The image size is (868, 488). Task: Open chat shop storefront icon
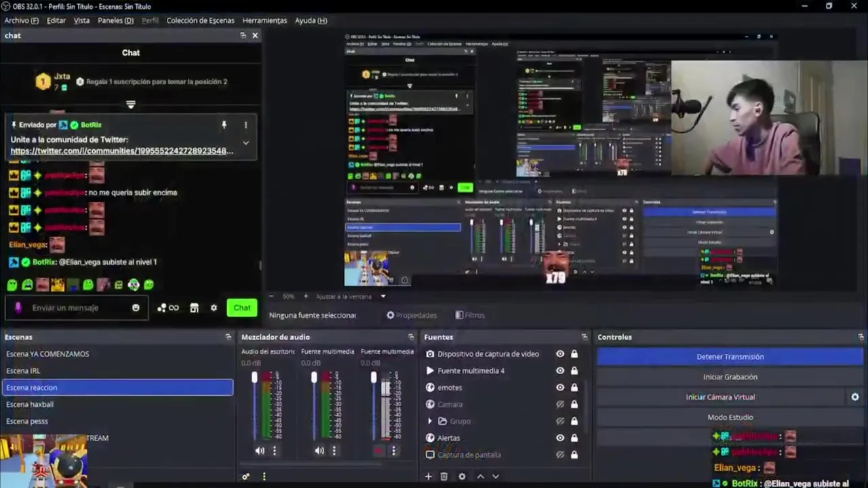[x=194, y=308]
